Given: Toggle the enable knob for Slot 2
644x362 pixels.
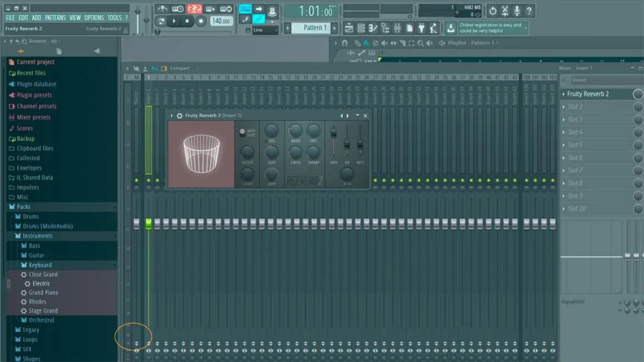Looking at the screenshot, I should tap(638, 107).
